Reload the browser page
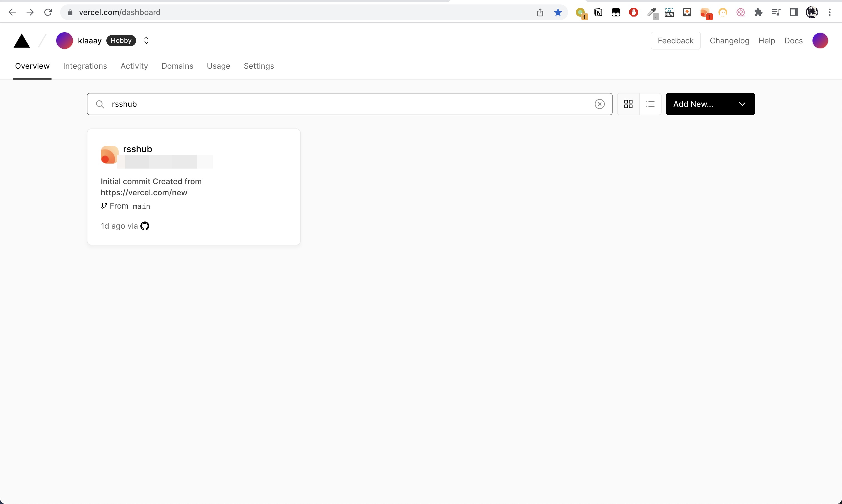This screenshot has height=504, width=842. click(48, 13)
